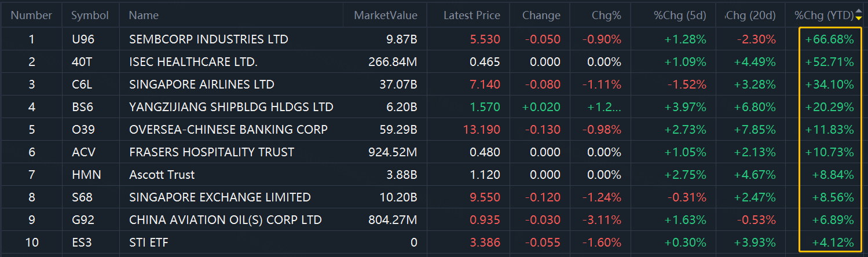Click symbol HMN
Screen dimensions: 868x257
86,175
